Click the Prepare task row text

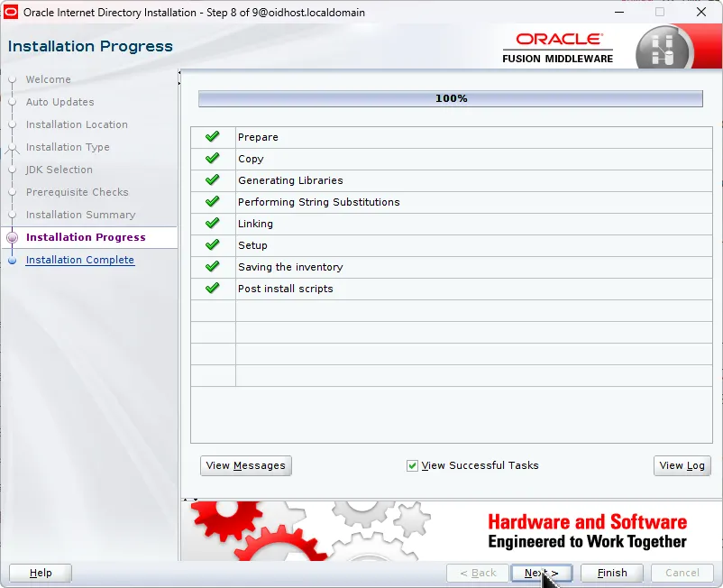pyautogui.click(x=258, y=137)
